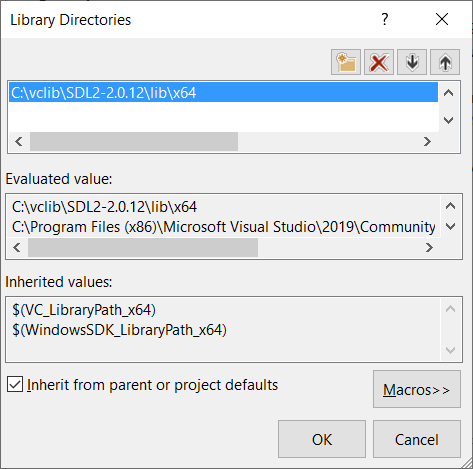Viewport: 473px width, 469px height.
Task: Add a new library directory line
Action: [x=346, y=62]
